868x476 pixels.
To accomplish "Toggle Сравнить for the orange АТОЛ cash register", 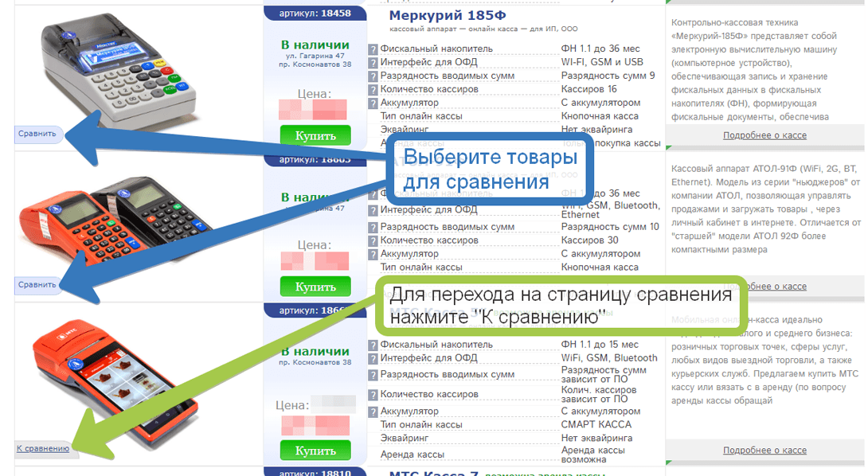I will point(37,284).
